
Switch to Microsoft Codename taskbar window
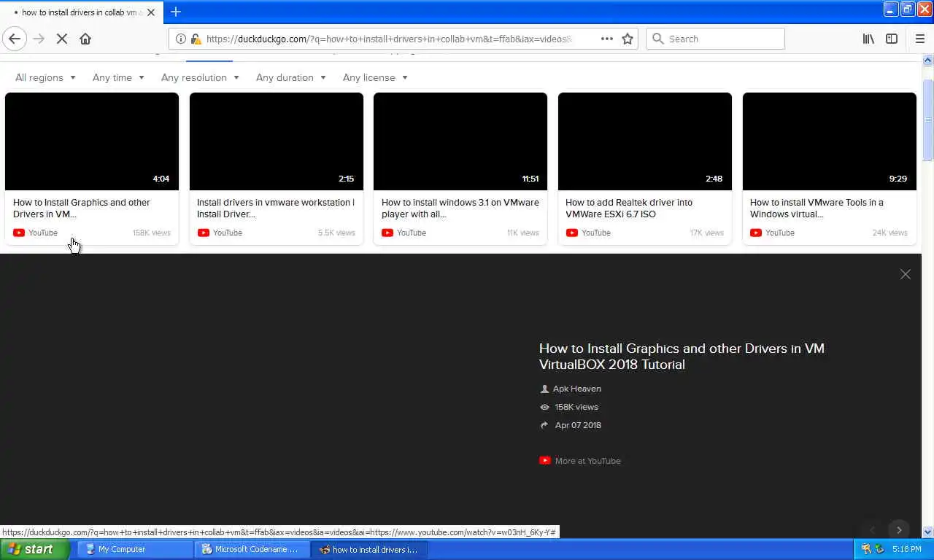tap(251, 549)
